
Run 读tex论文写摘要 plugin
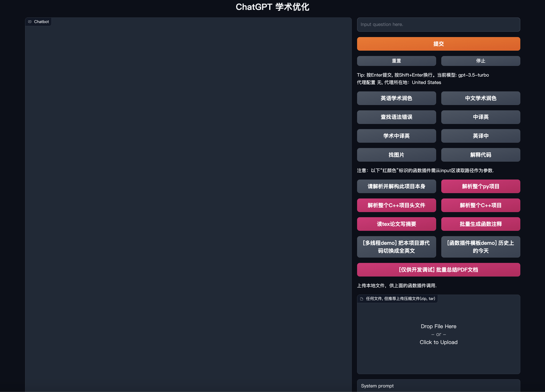[x=396, y=224]
